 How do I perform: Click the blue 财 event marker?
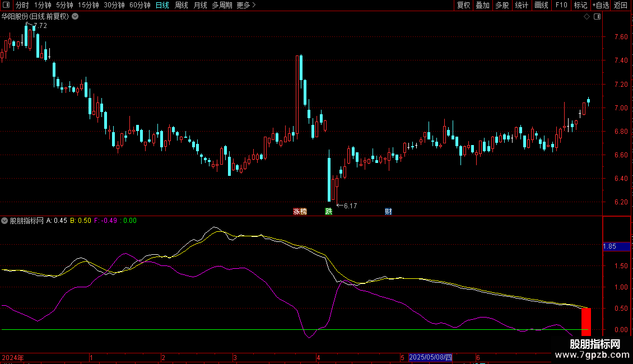[x=388, y=212]
